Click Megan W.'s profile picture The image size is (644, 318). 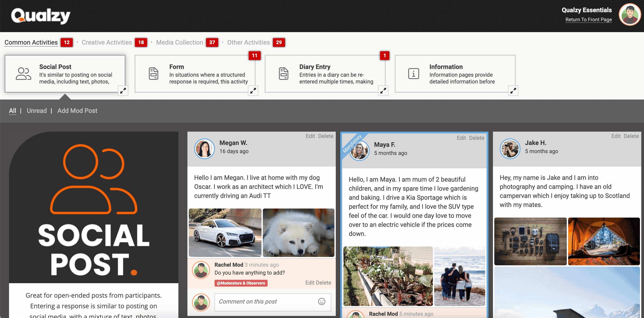coord(205,149)
